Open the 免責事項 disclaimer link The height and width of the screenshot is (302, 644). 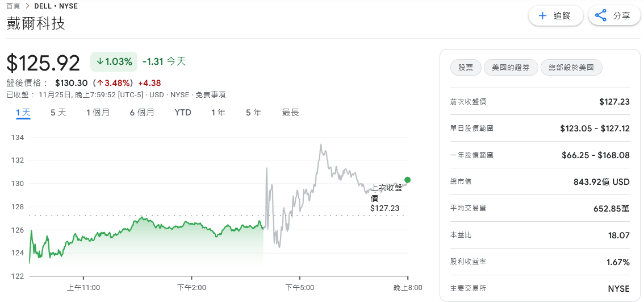click(x=210, y=95)
